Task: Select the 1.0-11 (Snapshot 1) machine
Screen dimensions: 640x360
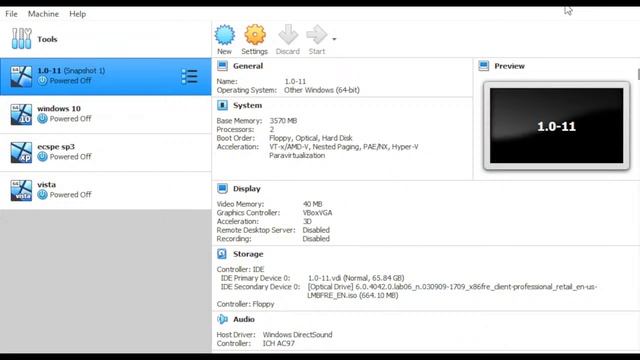Action: coord(106,76)
